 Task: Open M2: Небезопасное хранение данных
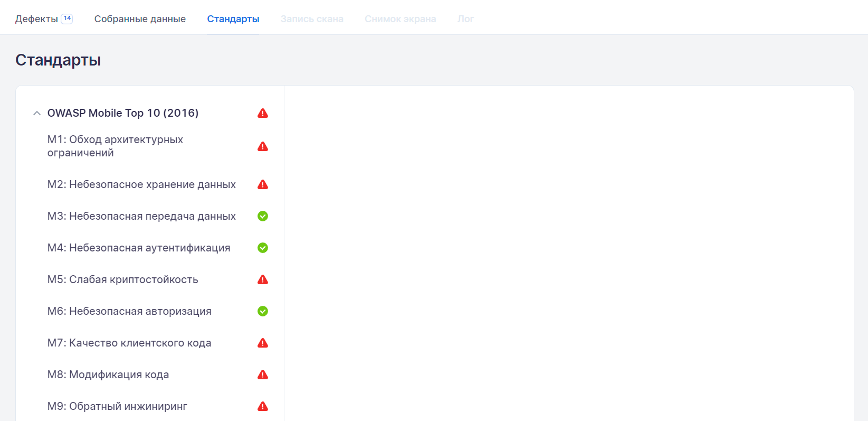click(x=141, y=184)
